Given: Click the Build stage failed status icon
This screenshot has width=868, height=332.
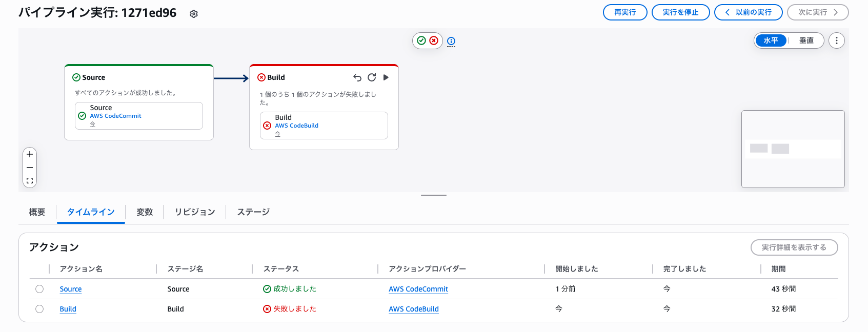Looking at the screenshot, I should [x=261, y=77].
